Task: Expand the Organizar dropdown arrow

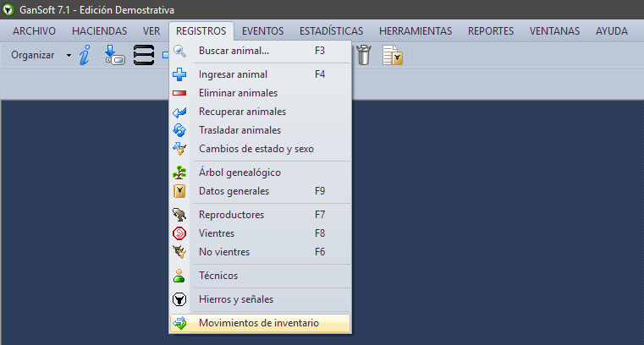Action: (x=69, y=55)
